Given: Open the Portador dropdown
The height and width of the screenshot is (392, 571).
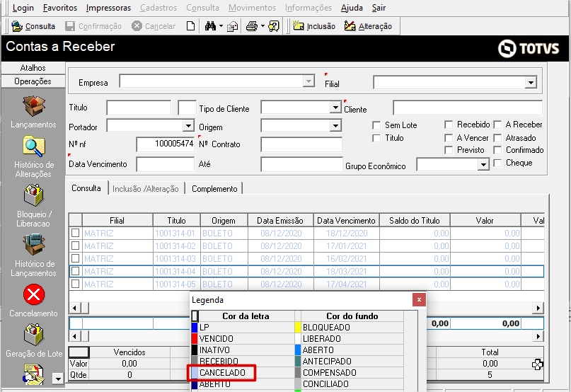Looking at the screenshot, I should 188,126.
